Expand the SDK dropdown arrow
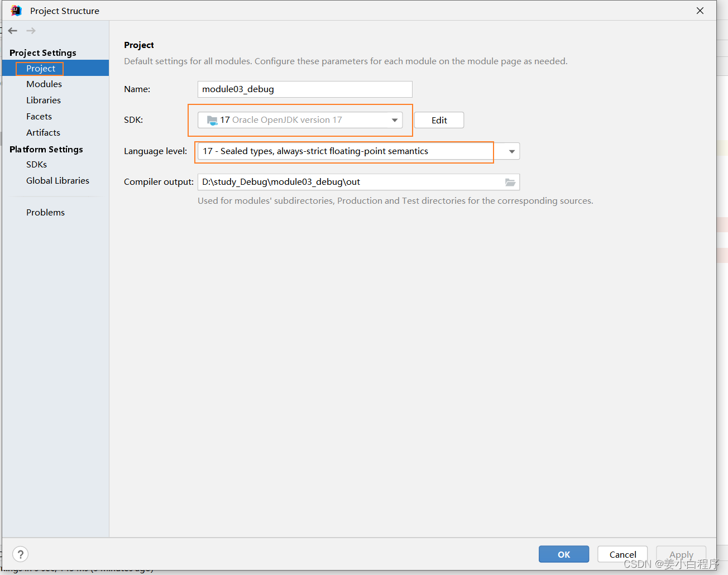Viewport: 728px width, 575px height. (395, 120)
